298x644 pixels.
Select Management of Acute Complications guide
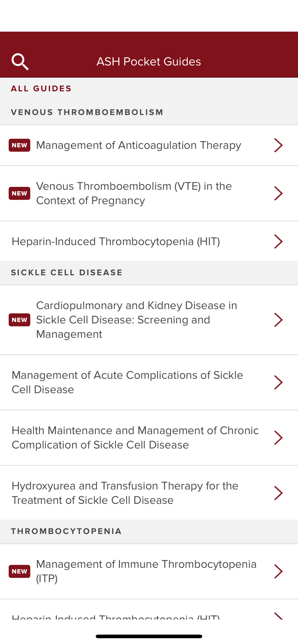tap(127, 382)
